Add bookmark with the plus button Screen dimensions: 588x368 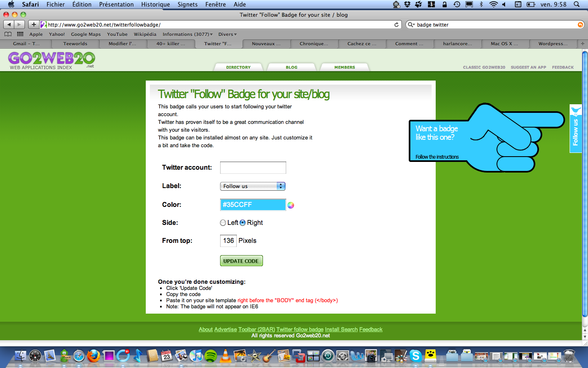(x=33, y=25)
